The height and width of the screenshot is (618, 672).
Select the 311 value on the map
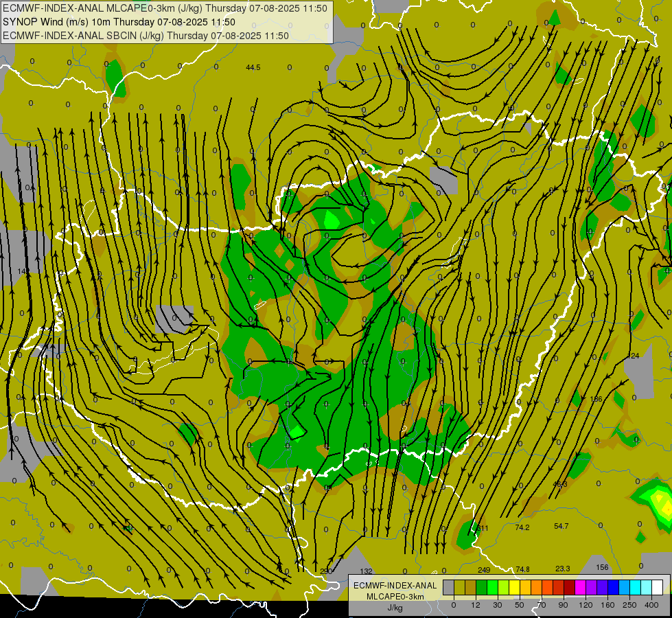[x=483, y=528]
